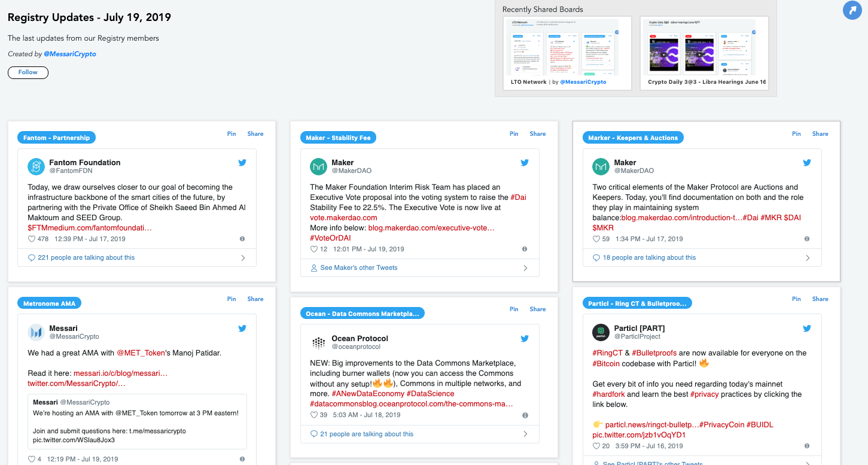The width and height of the screenshot is (868, 465).
Task: Open quoted Messari AMA tweet box
Action: click(137, 422)
